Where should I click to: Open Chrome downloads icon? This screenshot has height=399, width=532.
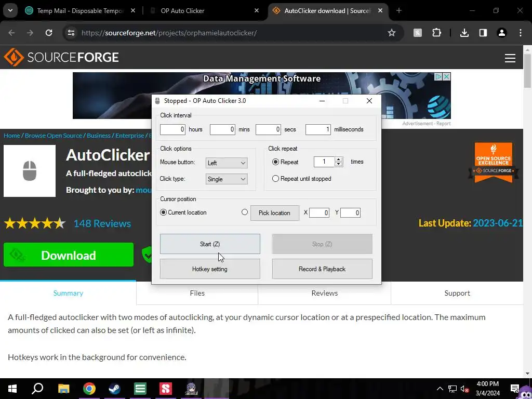(464, 33)
